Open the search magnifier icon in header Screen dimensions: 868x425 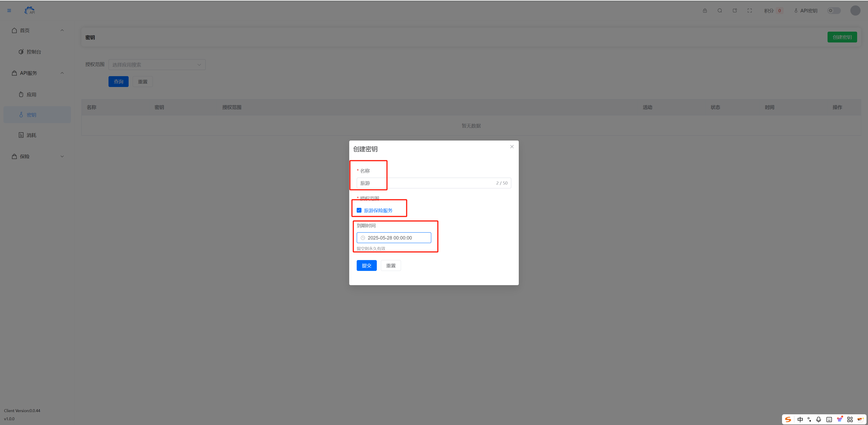tap(719, 10)
